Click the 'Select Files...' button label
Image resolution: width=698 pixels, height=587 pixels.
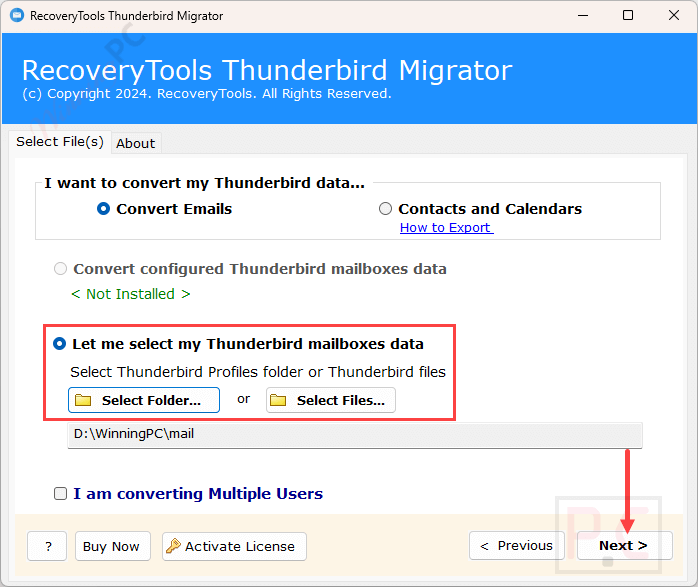pos(340,401)
